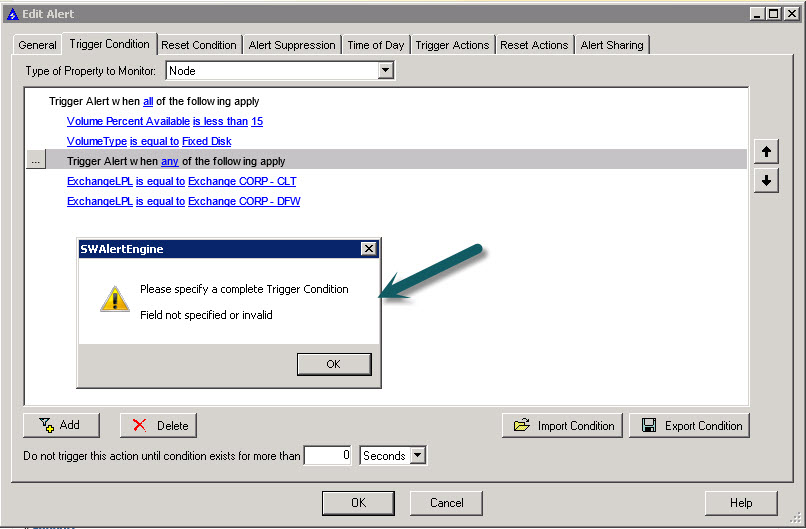806x529 pixels.
Task: Click the ExchangeLPL link in the DFW row
Action: pyautogui.click(x=100, y=202)
